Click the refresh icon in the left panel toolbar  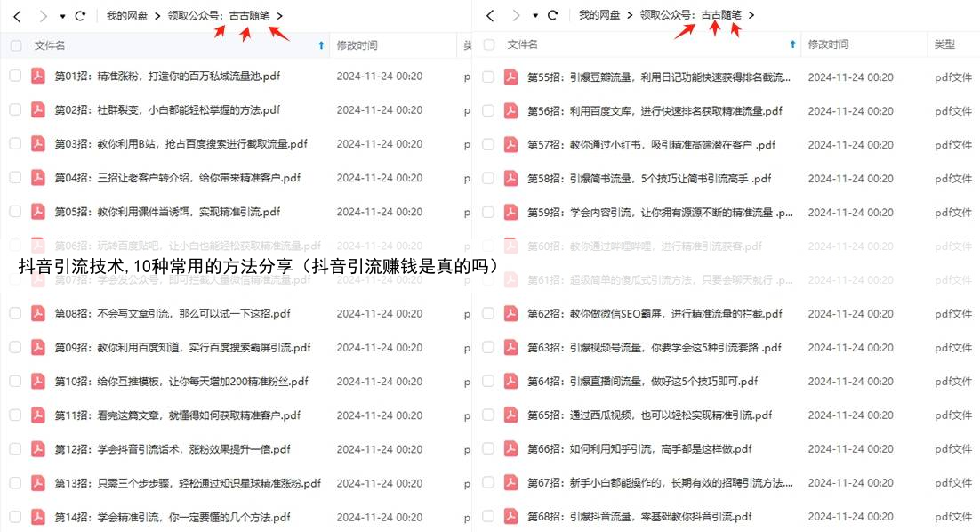point(82,15)
